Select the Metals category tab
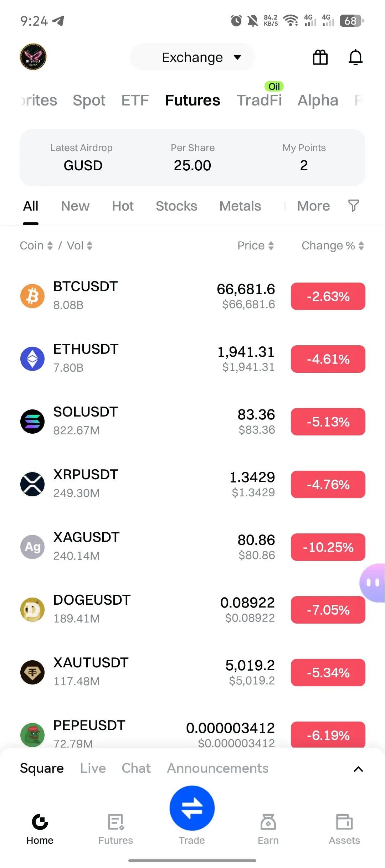The width and height of the screenshot is (385, 868). point(240,206)
